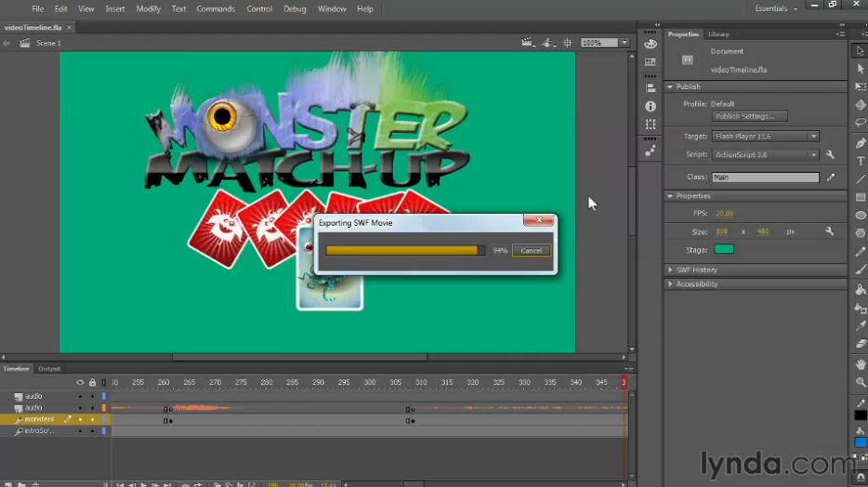Image resolution: width=868 pixels, height=487 pixels.
Task: Select the Selection tool arrow
Action: coord(861,51)
